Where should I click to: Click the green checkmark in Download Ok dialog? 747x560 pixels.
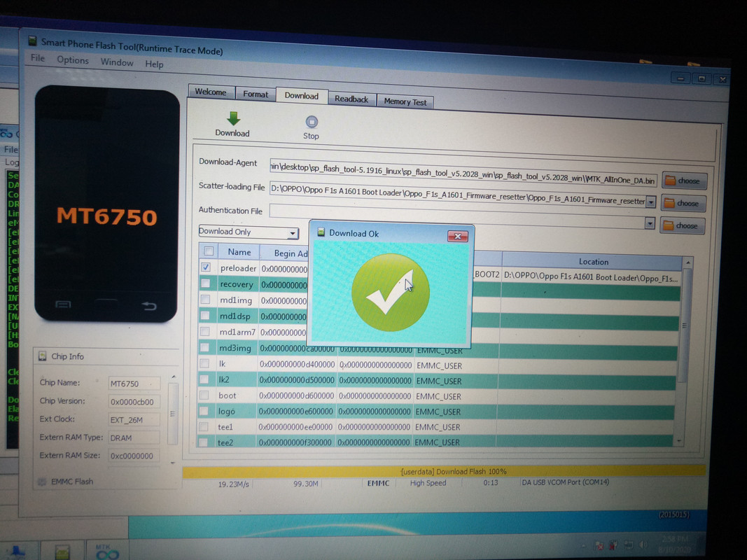[391, 293]
